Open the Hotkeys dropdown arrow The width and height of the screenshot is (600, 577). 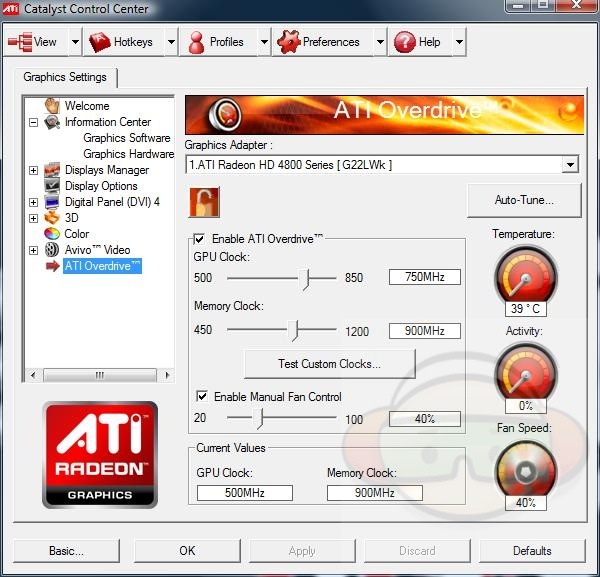171,42
